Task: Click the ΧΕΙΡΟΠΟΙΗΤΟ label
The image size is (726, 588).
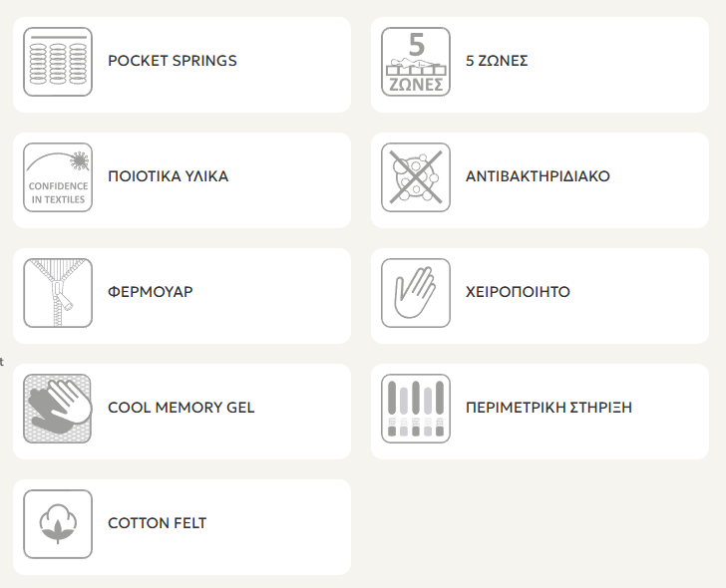Action: (518, 292)
